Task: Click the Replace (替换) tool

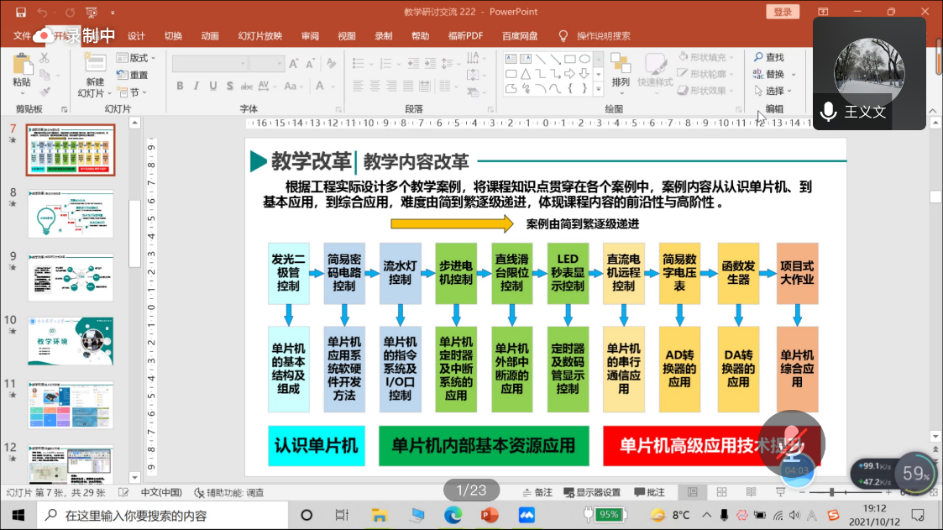Action: click(x=768, y=74)
